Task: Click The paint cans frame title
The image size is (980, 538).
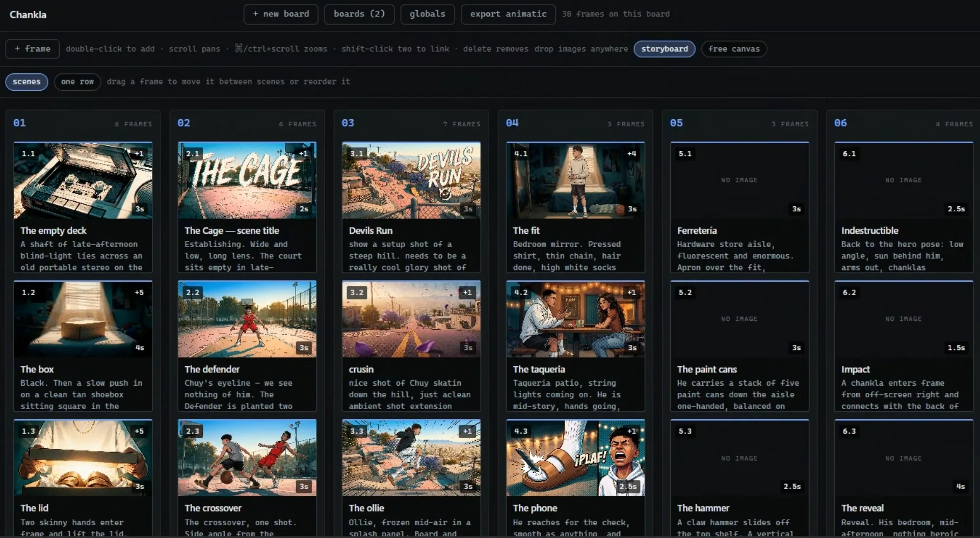Action: (707, 369)
